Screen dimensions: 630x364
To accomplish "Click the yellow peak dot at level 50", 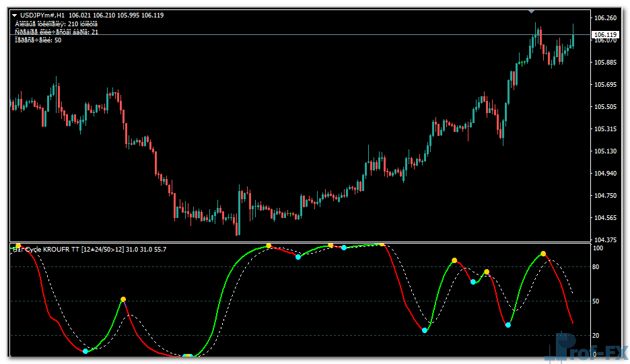I will 123,299.
